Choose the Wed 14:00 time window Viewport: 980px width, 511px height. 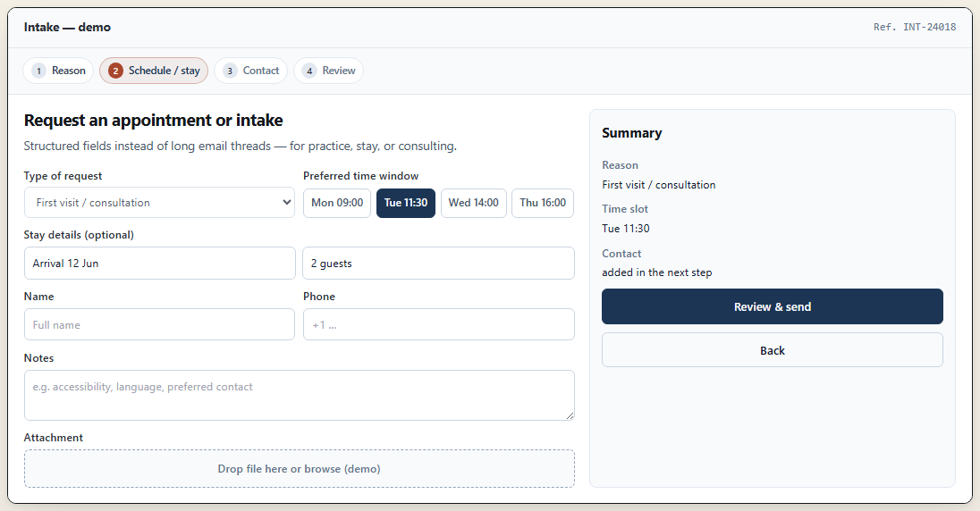point(474,203)
